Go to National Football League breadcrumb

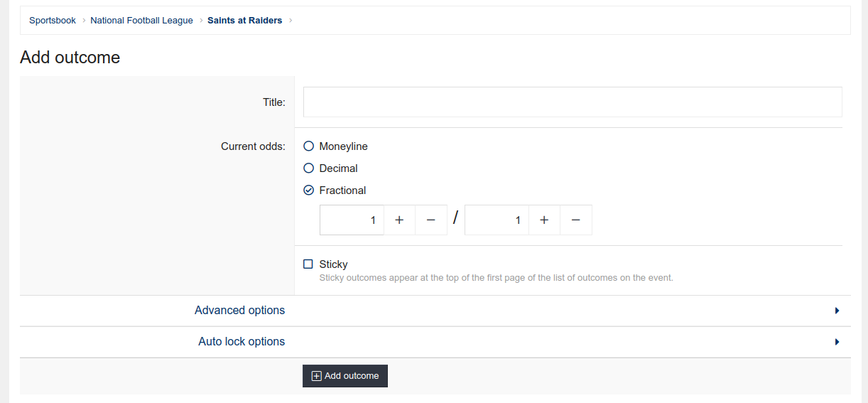141,21
